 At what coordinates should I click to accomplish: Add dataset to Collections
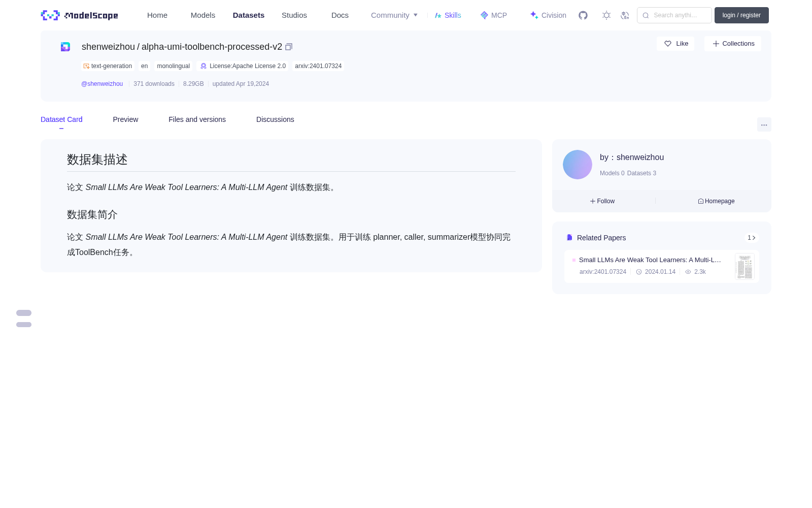point(733,44)
